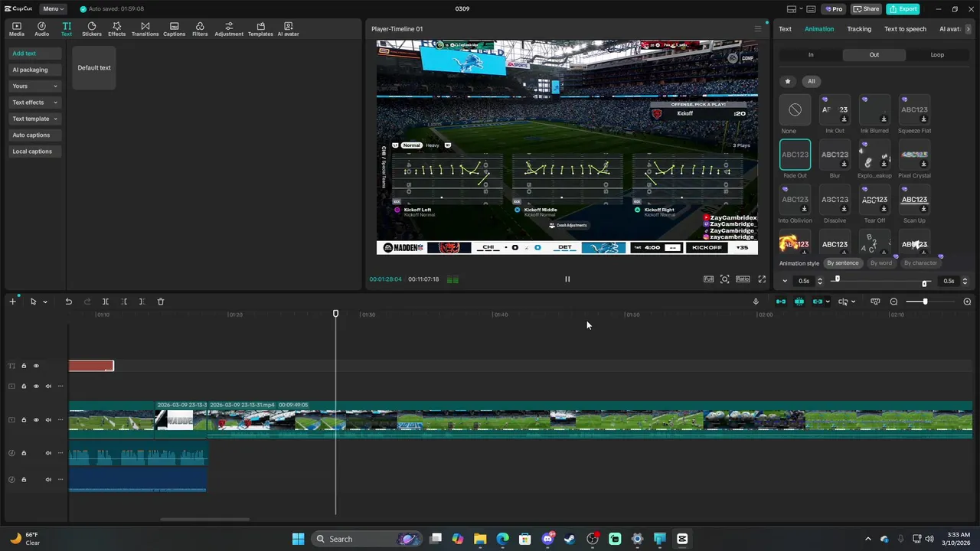
Task: Add the Default text preset
Action: 94,67
